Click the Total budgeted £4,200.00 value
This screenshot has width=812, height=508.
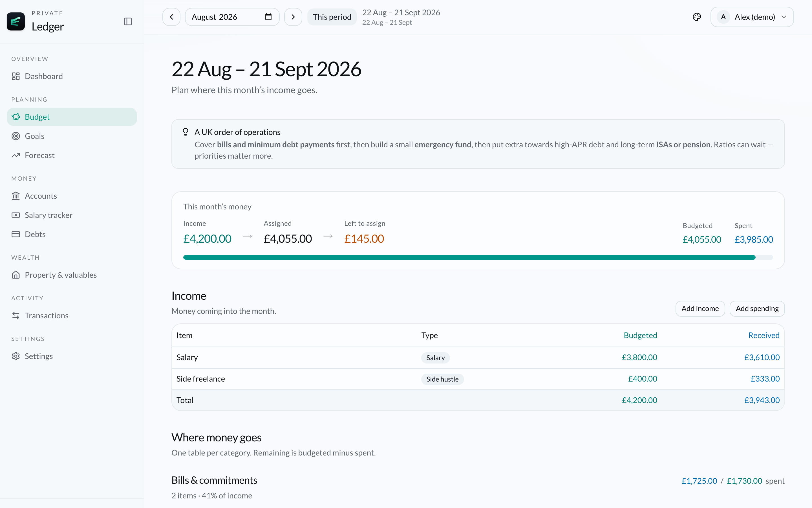pos(639,400)
